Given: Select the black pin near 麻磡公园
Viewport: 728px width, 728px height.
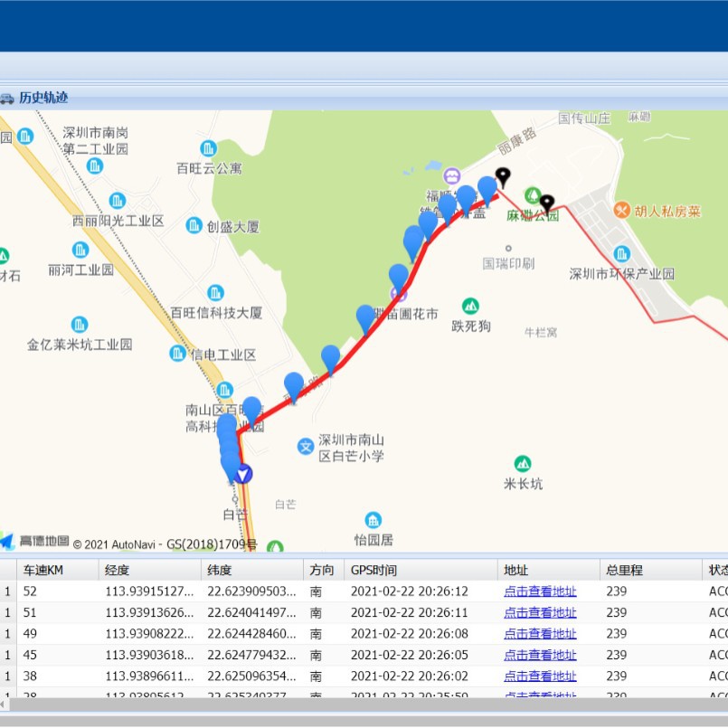Looking at the screenshot, I should click(547, 203).
